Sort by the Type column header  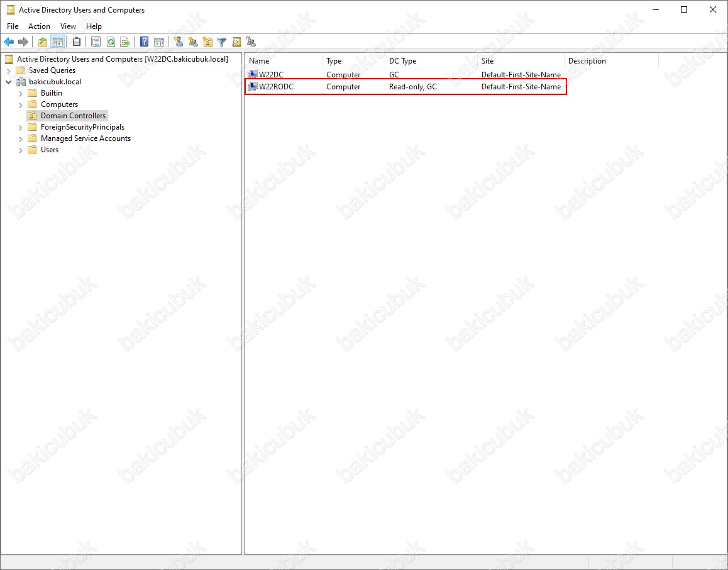point(353,61)
